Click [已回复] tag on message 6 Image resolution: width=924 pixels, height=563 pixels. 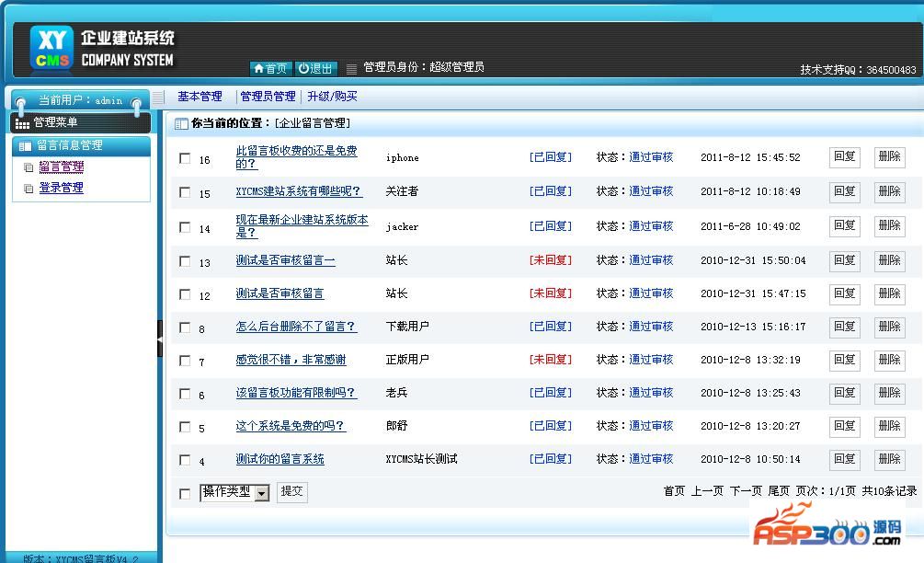[x=551, y=392]
